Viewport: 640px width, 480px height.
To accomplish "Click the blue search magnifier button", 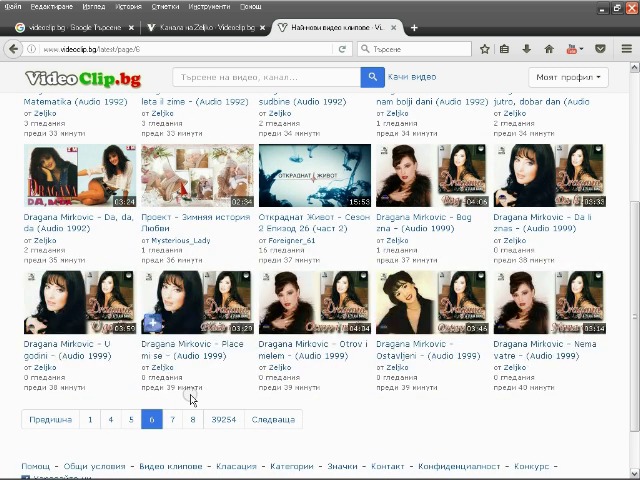I will tap(372, 77).
